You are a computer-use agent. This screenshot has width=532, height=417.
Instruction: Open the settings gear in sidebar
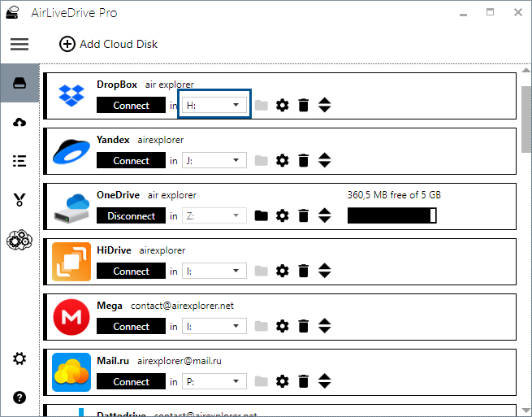tap(19, 358)
